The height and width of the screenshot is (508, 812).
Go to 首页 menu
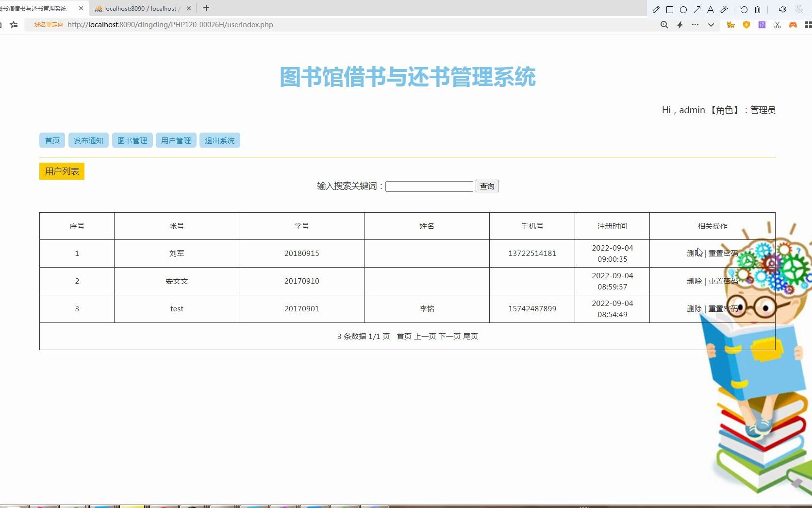point(52,140)
